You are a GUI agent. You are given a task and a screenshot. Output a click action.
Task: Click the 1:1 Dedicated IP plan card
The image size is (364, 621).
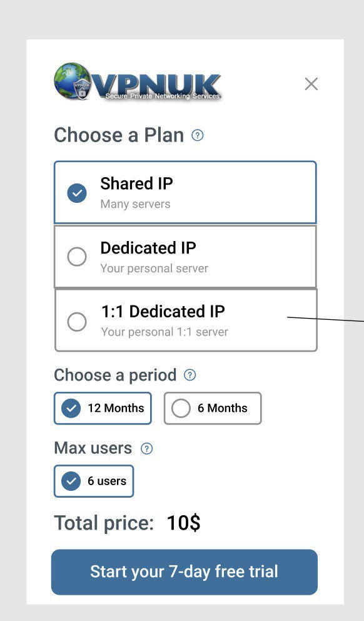(x=186, y=320)
